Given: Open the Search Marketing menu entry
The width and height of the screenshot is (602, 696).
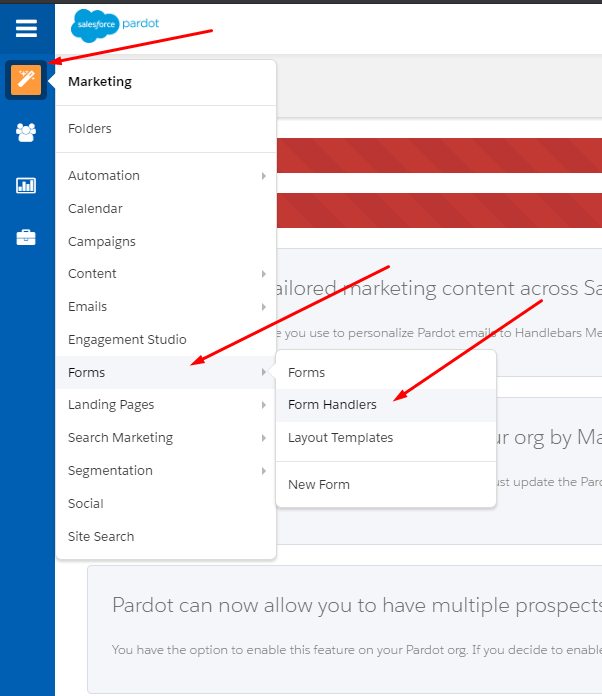Looking at the screenshot, I should 166,438.
